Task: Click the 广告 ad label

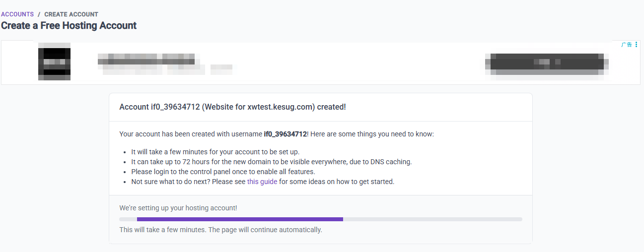Action: click(x=627, y=45)
